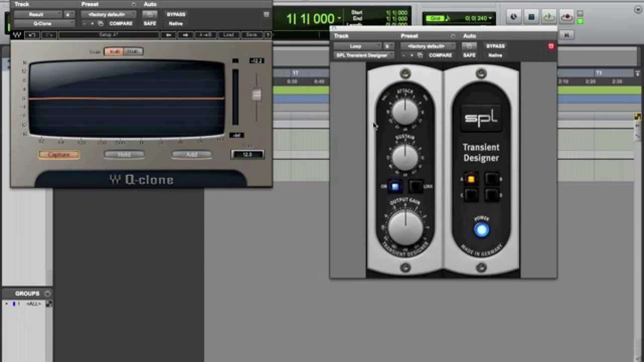
Task: Adjust the Q-Clone output level fader
Action: click(x=257, y=95)
